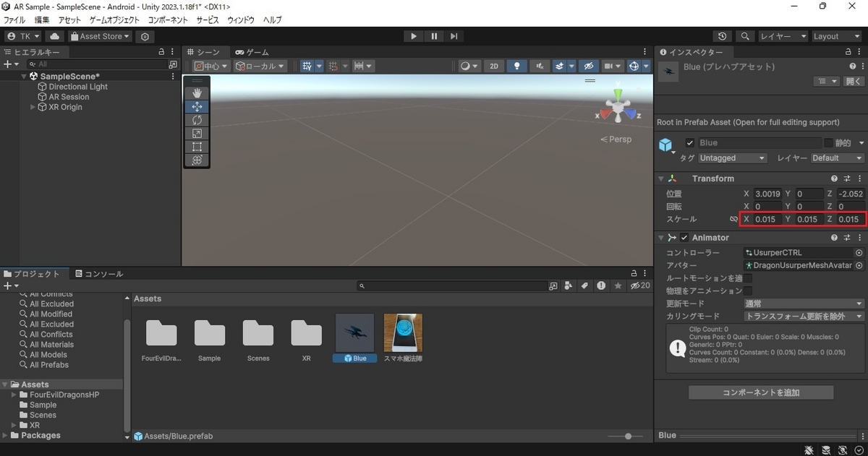Open Transform component help icon
Image resolution: width=868 pixels, height=456 pixels.
point(834,178)
